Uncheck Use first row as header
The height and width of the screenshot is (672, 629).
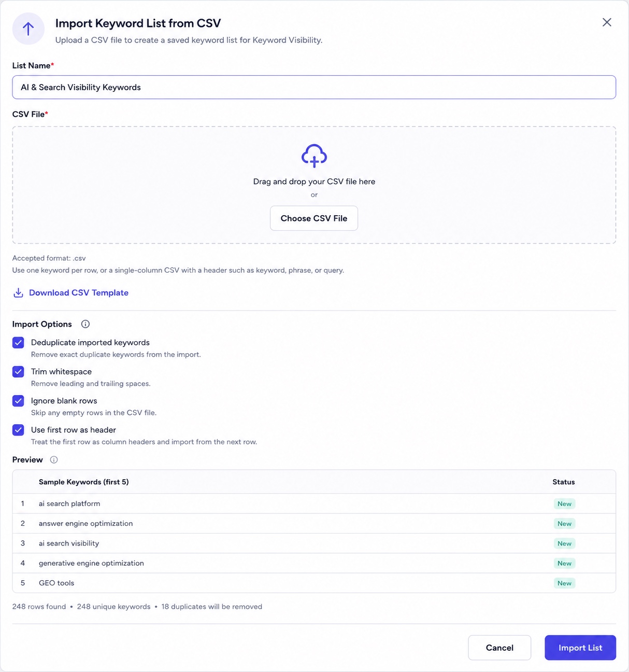18,430
